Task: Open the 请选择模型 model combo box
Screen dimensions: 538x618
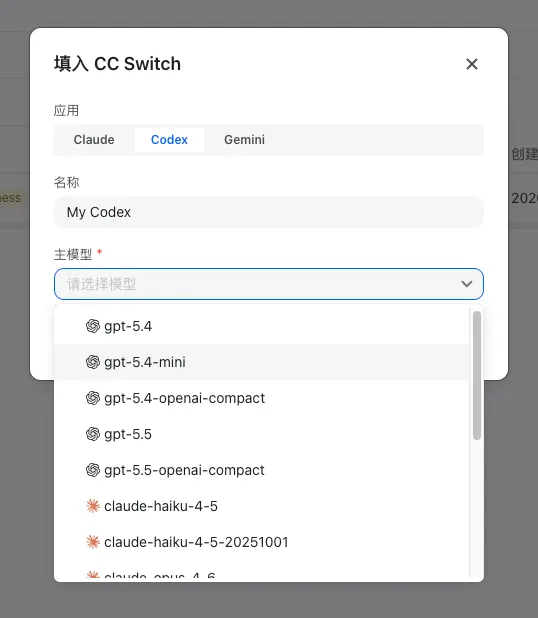Action: click(269, 284)
